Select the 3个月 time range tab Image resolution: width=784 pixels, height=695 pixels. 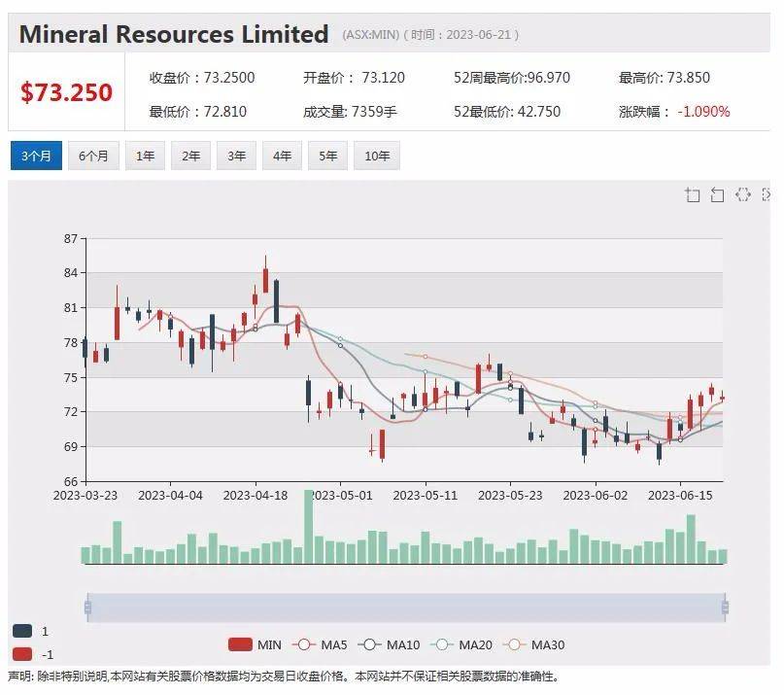pos(36,156)
